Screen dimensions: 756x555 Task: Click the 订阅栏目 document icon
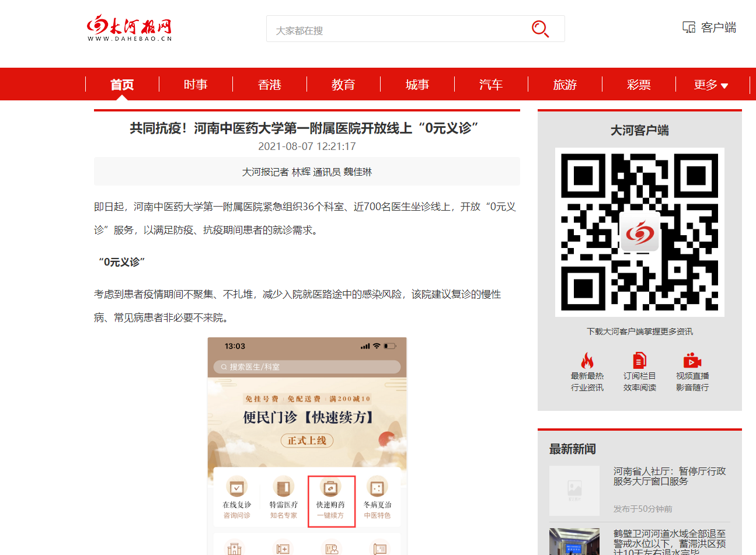[639, 360]
